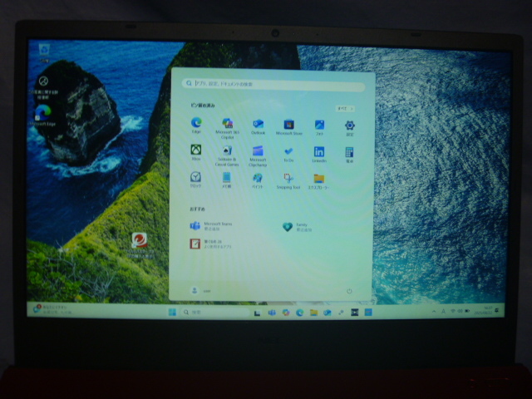The width and height of the screenshot is (532, 399).
Task: Open the user account button
Action: 200,290
